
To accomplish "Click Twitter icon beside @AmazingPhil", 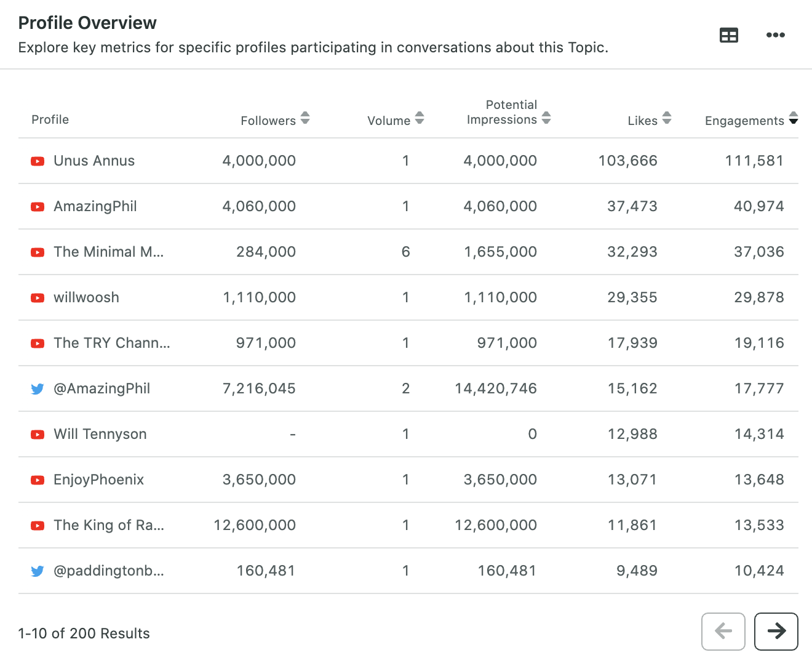I will tap(38, 389).
